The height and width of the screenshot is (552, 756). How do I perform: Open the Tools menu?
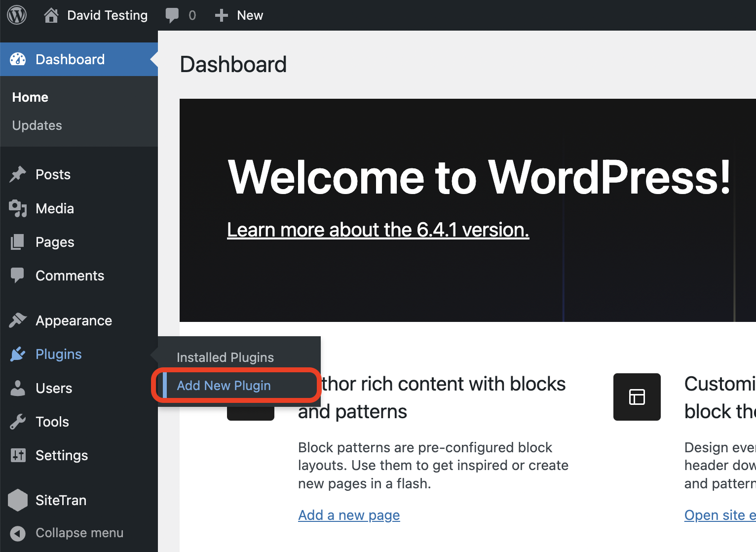pos(52,422)
